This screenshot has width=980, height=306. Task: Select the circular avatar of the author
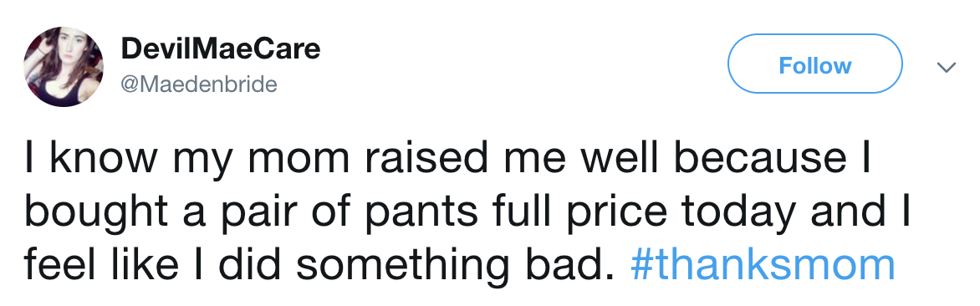pyautogui.click(x=63, y=67)
